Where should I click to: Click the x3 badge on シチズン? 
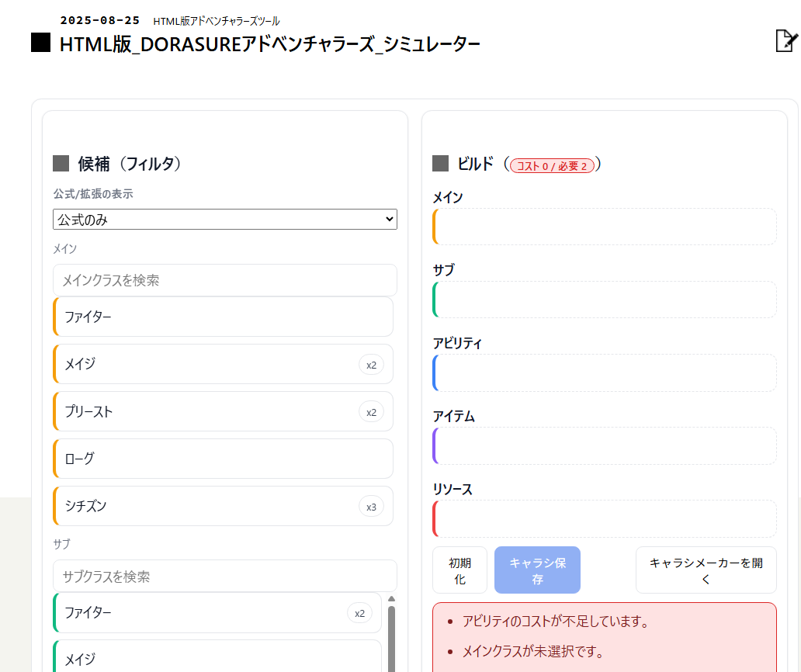pos(371,507)
